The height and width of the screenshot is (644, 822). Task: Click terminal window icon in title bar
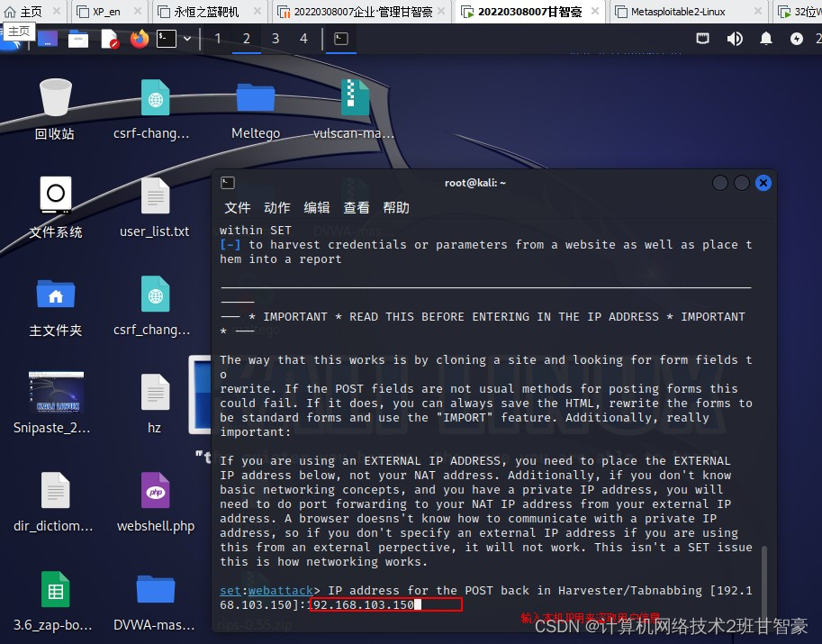228,183
